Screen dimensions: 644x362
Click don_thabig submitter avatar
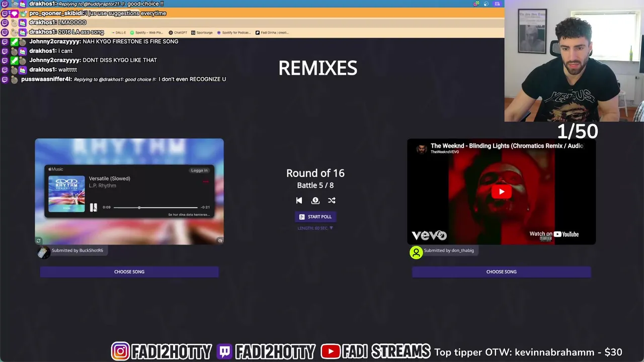[x=416, y=252]
